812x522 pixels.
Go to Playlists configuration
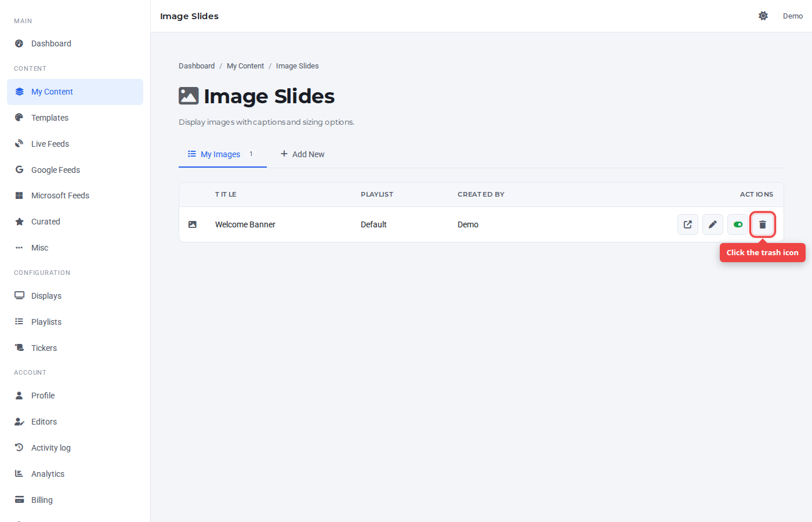point(75,322)
